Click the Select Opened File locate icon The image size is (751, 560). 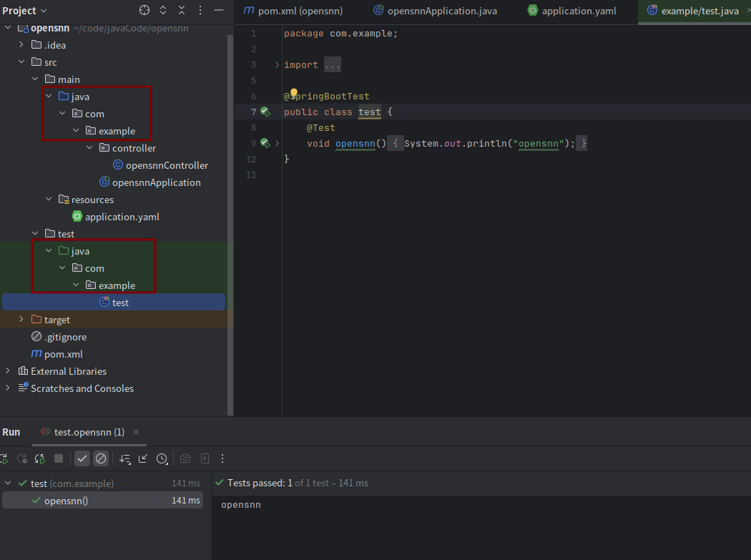tap(144, 10)
